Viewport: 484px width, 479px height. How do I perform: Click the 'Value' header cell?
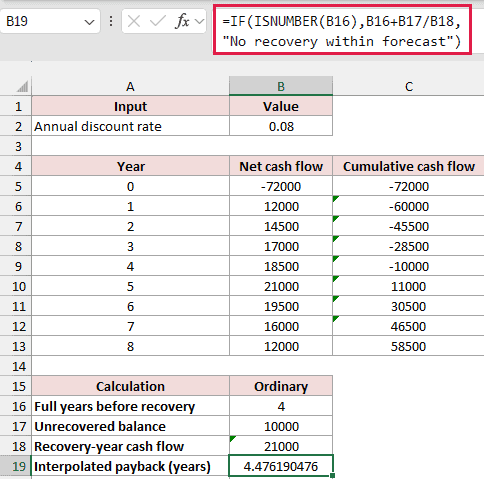click(281, 106)
